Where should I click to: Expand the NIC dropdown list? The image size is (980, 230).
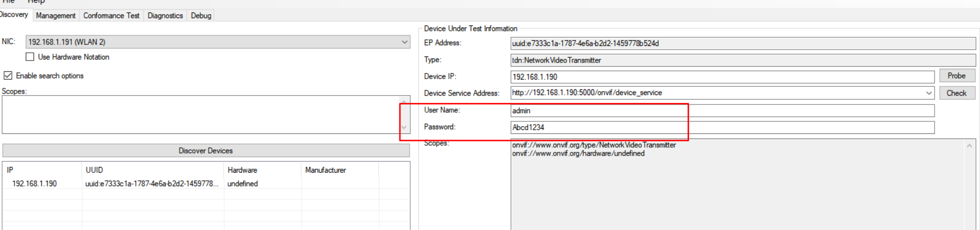pos(405,42)
